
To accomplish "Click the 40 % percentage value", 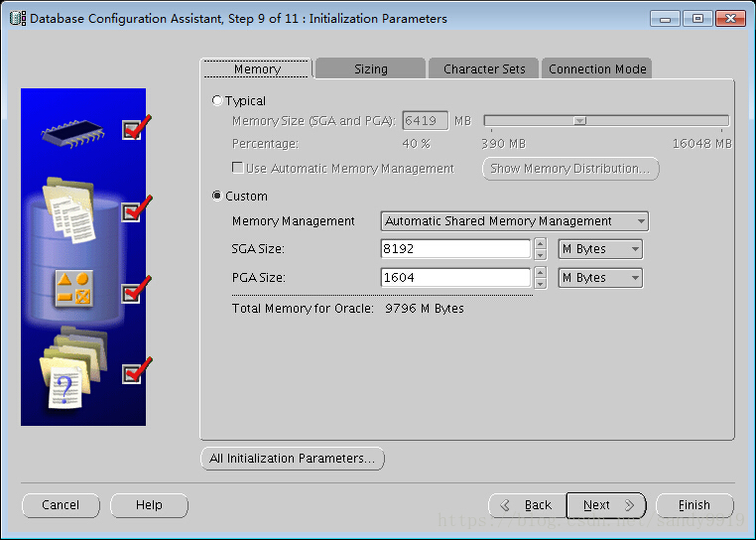I will (416, 144).
